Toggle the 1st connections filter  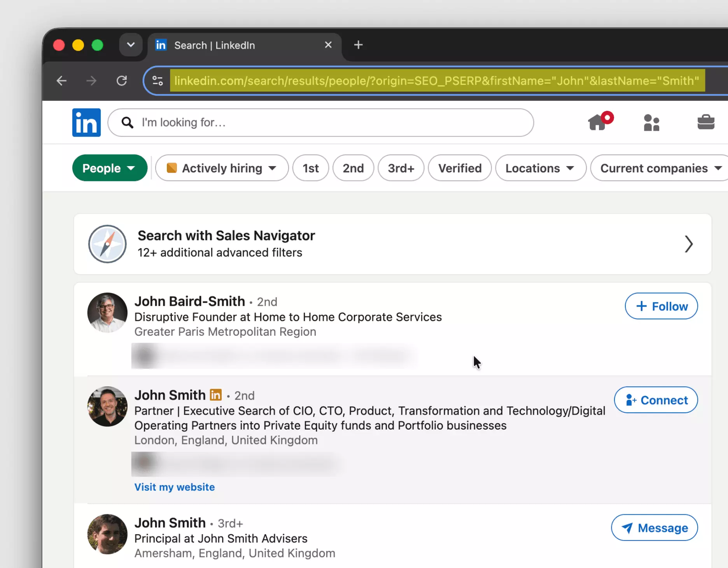[x=311, y=168]
